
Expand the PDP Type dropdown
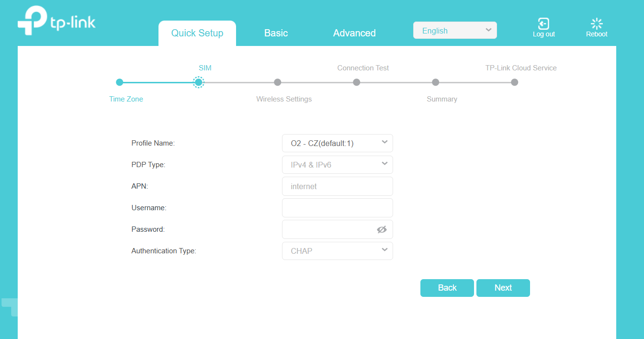[x=337, y=165]
